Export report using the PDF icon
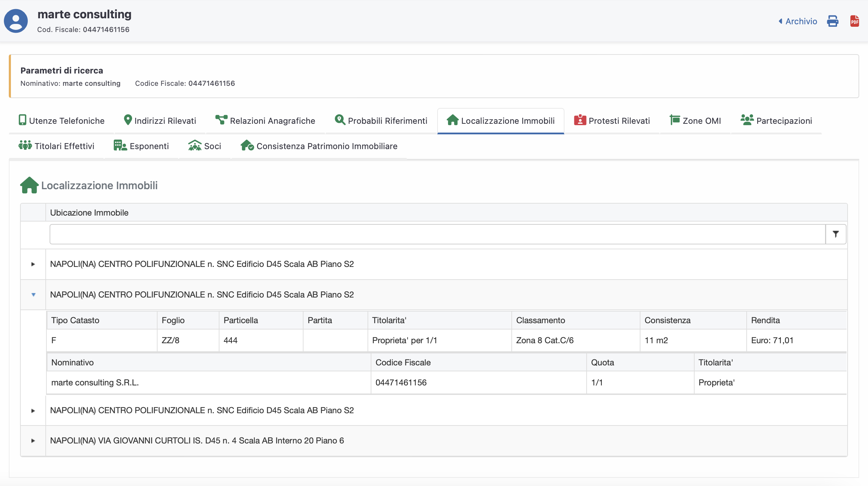This screenshot has width=868, height=486. point(855,21)
